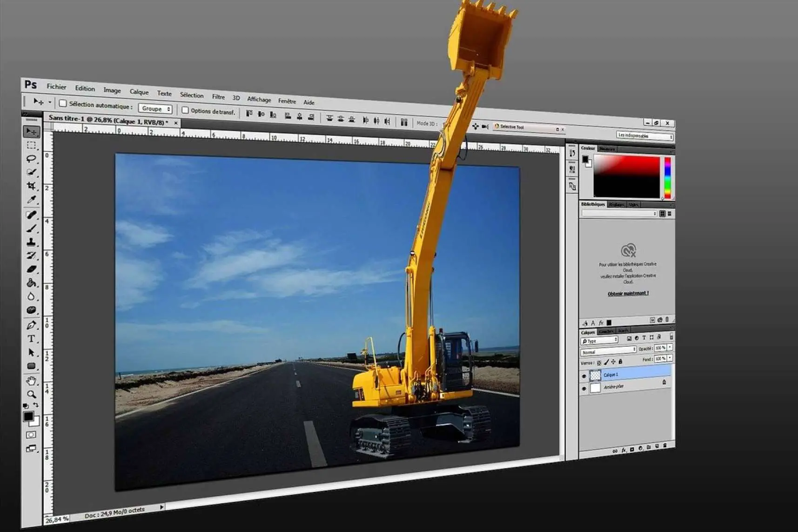
Task: Enable the Sélection automatique checkbox
Action: 63,103
